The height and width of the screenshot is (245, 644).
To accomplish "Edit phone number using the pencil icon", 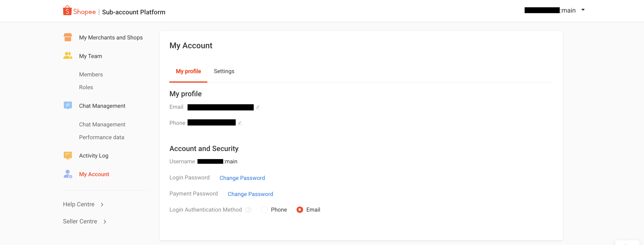I will tap(240, 123).
